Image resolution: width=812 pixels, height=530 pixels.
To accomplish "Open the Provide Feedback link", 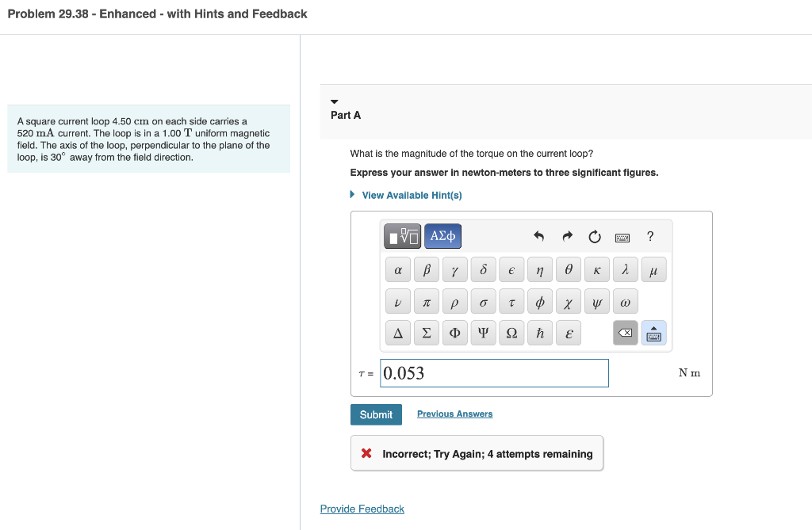I will [x=362, y=509].
